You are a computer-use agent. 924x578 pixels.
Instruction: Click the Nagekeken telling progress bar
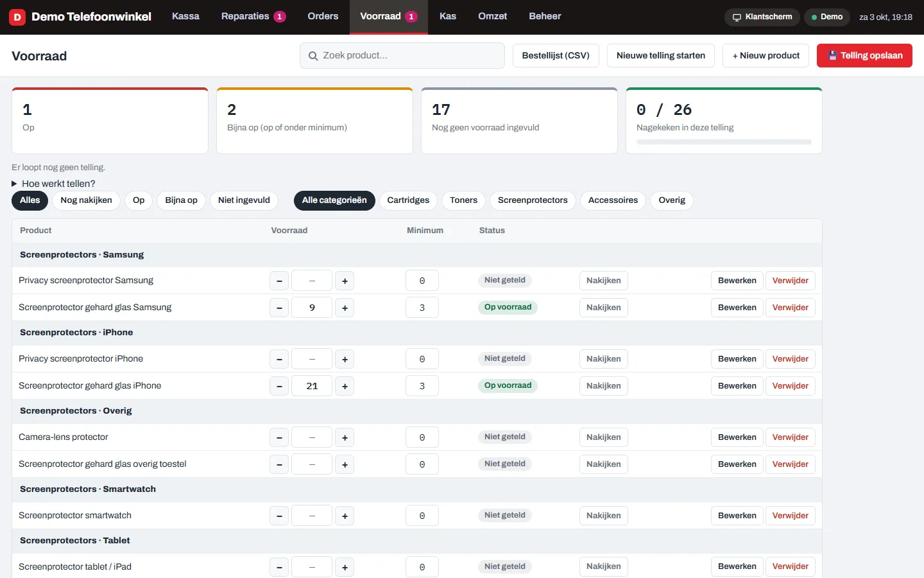(x=724, y=142)
